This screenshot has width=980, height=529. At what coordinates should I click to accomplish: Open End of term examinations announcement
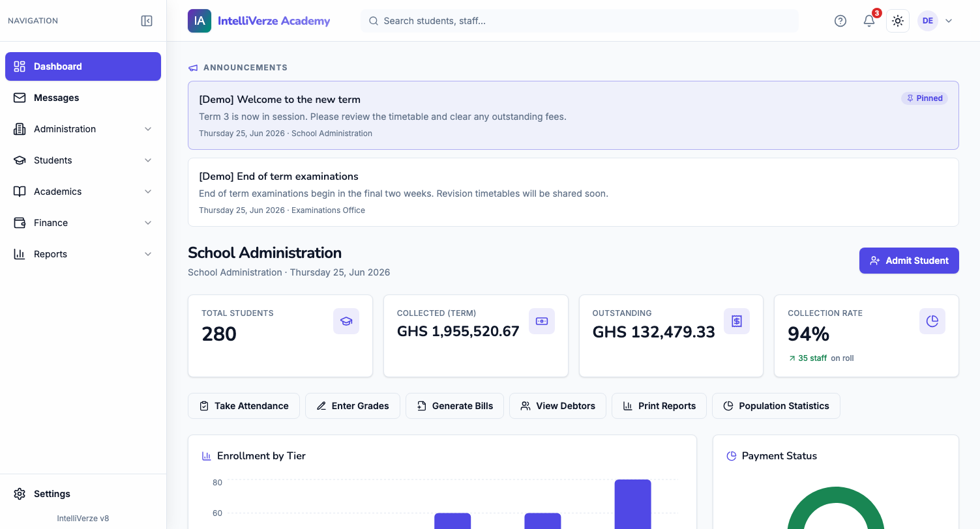click(x=573, y=192)
